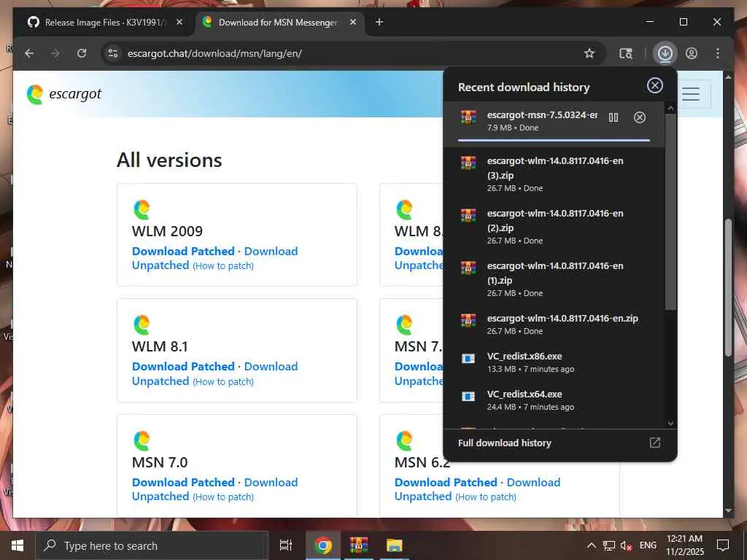This screenshot has width=747, height=560.
Task: Open Task View on the taskbar
Action: pyautogui.click(x=286, y=545)
